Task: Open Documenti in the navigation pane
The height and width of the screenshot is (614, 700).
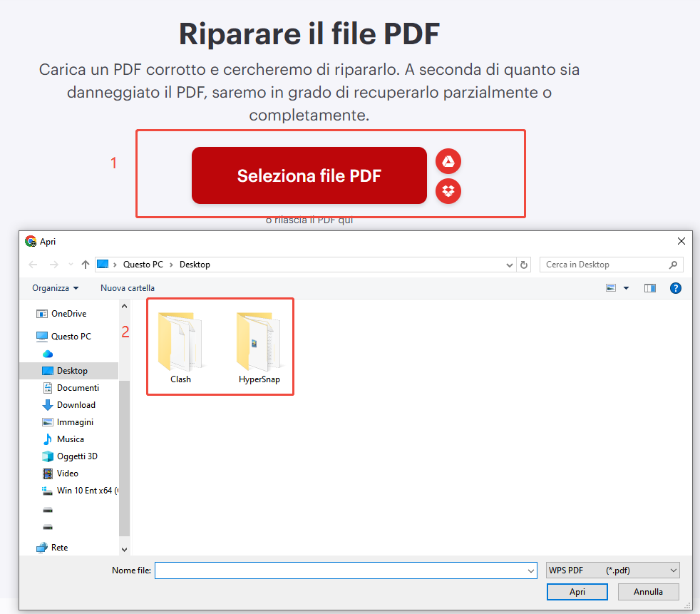Action: point(71,388)
